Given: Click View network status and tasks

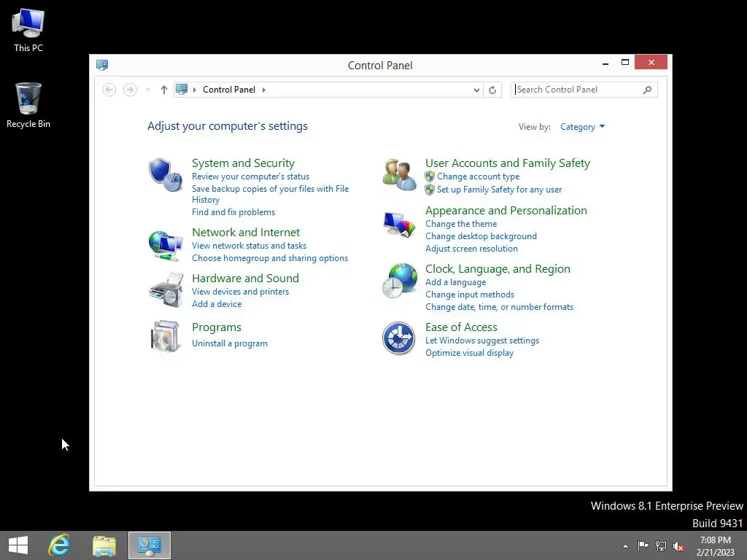Looking at the screenshot, I should click(x=249, y=246).
